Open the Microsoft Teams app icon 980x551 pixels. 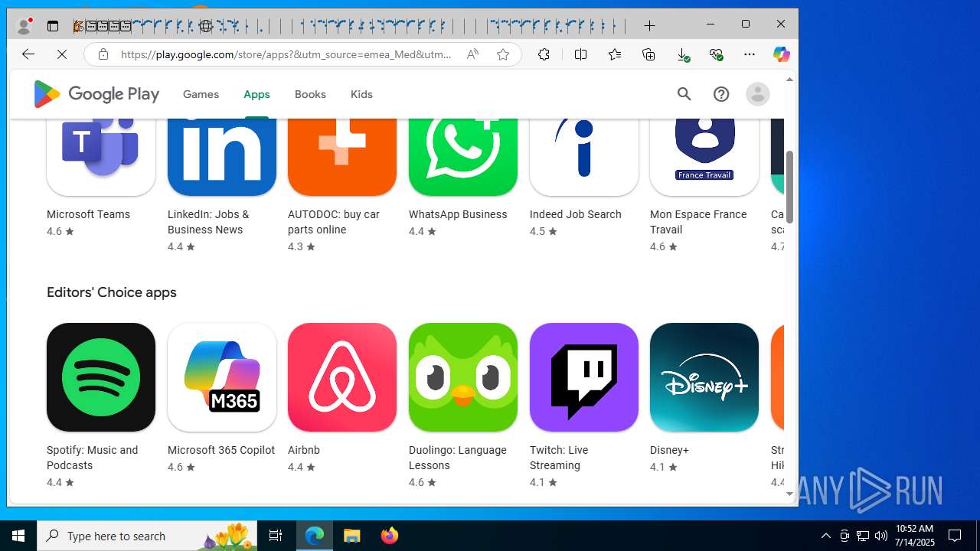101,157
